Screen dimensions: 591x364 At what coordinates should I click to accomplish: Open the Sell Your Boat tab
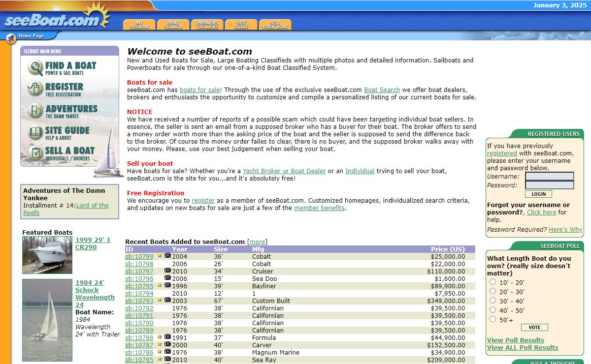(275, 25)
